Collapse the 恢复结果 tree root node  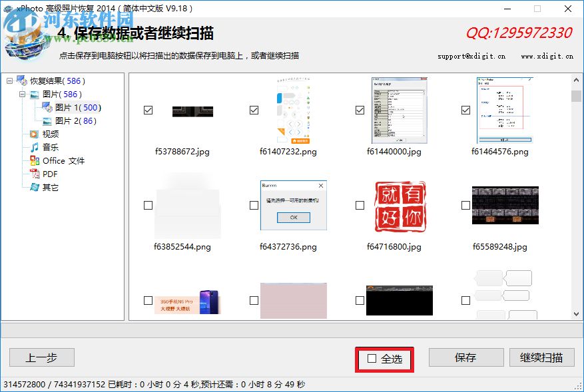point(8,81)
